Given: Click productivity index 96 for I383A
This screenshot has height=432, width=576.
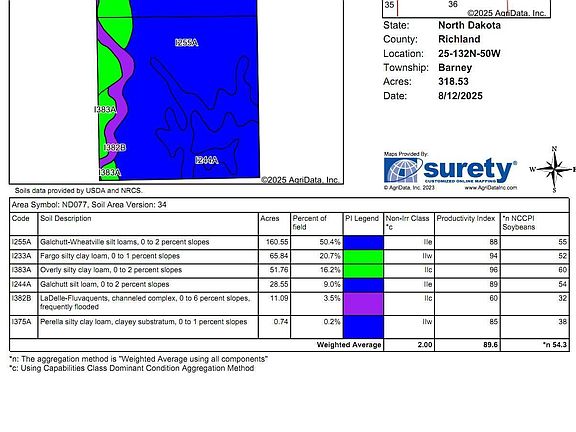Looking at the screenshot, I should click(493, 270).
